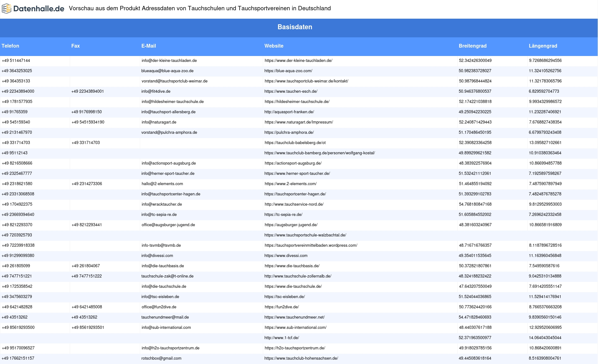This screenshot has width=598, height=364.
Task: Open http://www.tauchservice-nord.de/ link
Action: (x=294, y=204)
